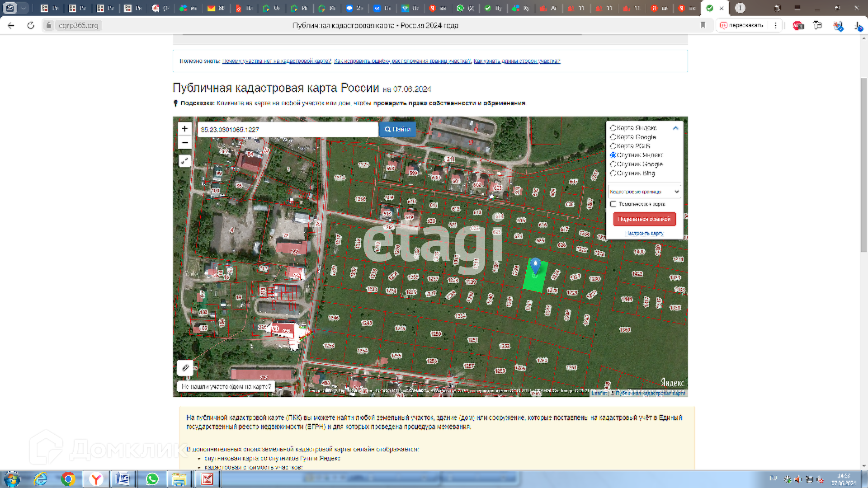Click the map zoom in plus button
This screenshot has height=488, width=868.
[184, 129]
